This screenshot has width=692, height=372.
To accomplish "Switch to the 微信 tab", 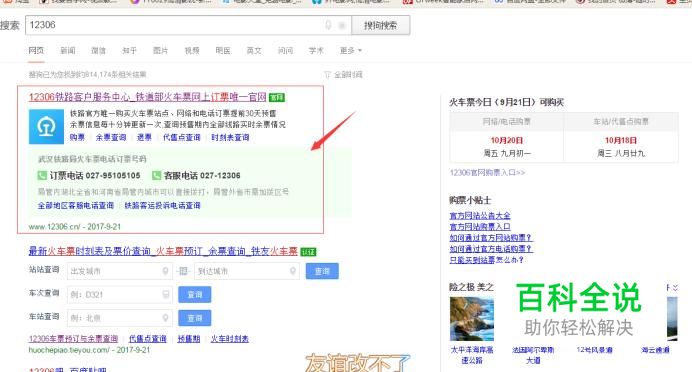I will 98,51.
